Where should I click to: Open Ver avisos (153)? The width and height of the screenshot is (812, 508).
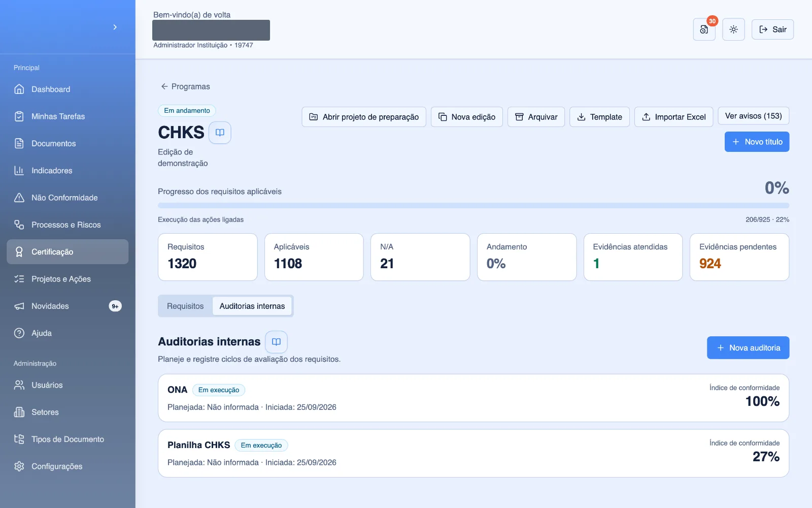click(754, 116)
